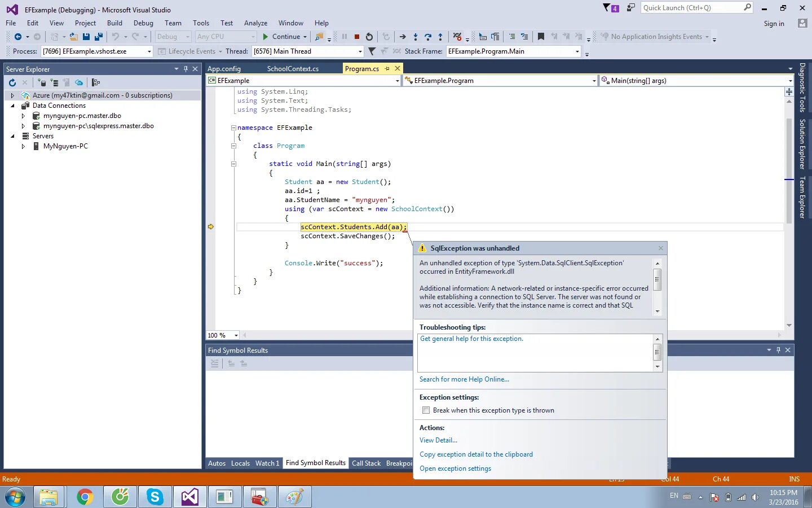Switch to the Locals tab

click(240, 463)
